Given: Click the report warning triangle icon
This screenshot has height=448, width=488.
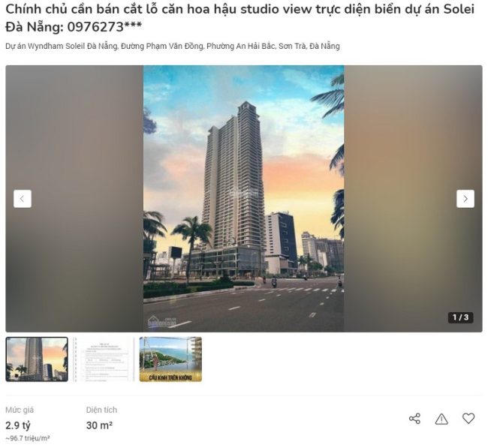Looking at the screenshot, I should click(x=441, y=419).
